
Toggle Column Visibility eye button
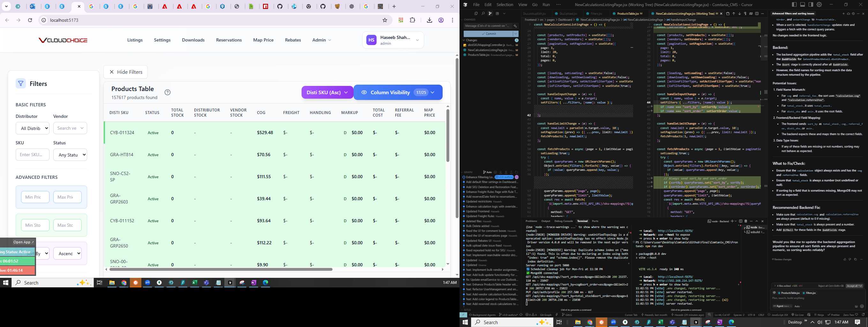(x=398, y=92)
